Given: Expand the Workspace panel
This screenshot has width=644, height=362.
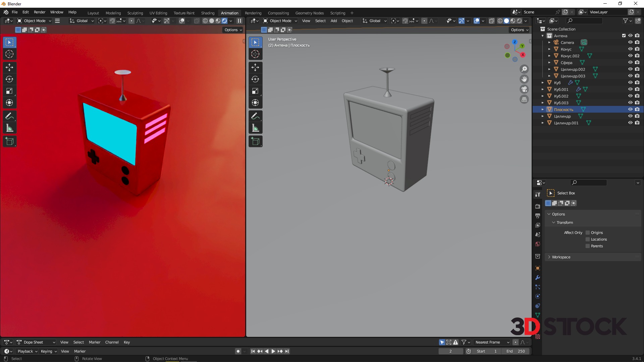Looking at the screenshot, I should click(x=561, y=257).
